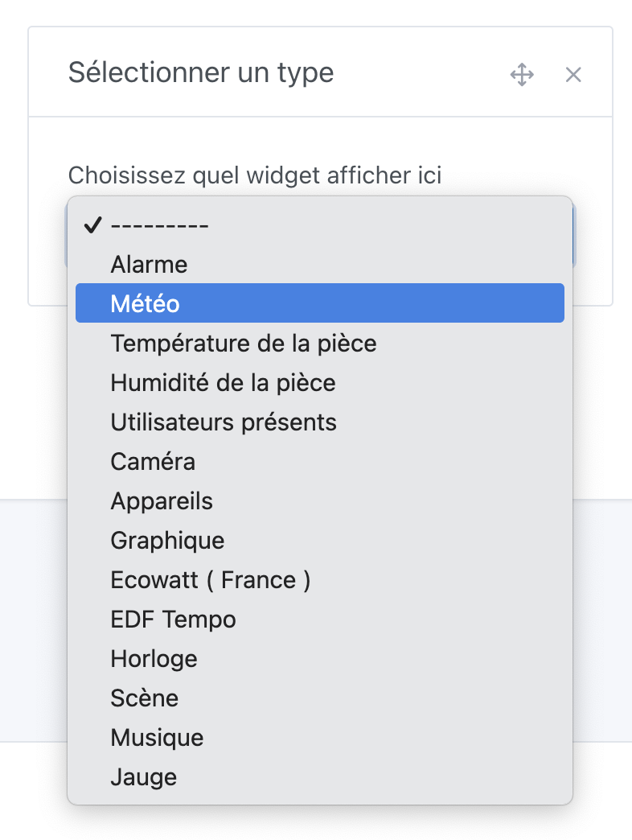Click the label Choisissez quel widget afficher ici
The width and height of the screenshot is (632, 840).
tap(255, 175)
